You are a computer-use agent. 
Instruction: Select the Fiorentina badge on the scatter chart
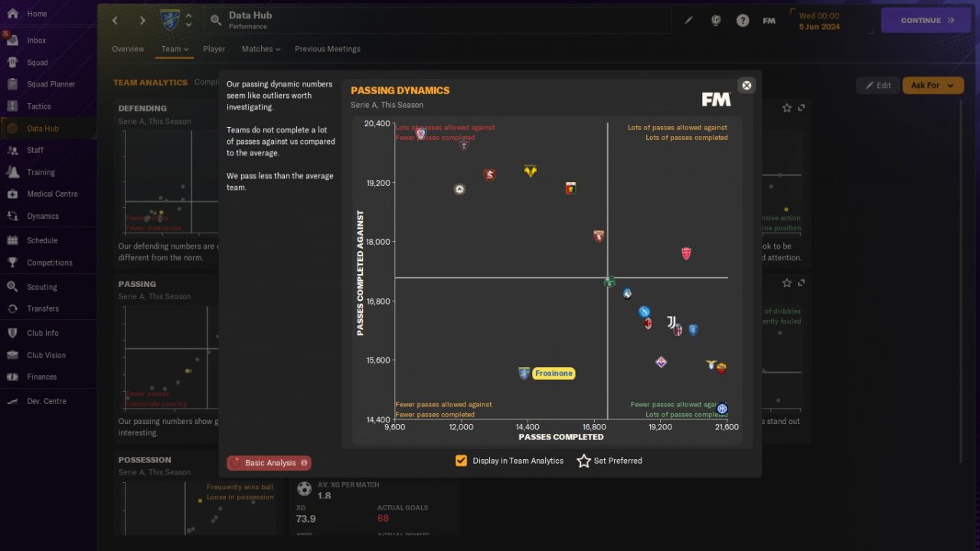[661, 362]
